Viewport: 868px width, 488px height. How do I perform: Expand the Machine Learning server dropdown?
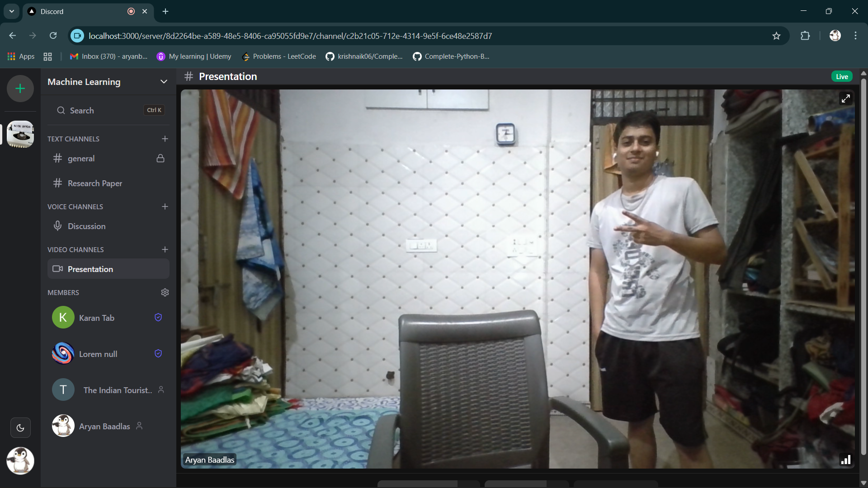tap(164, 82)
